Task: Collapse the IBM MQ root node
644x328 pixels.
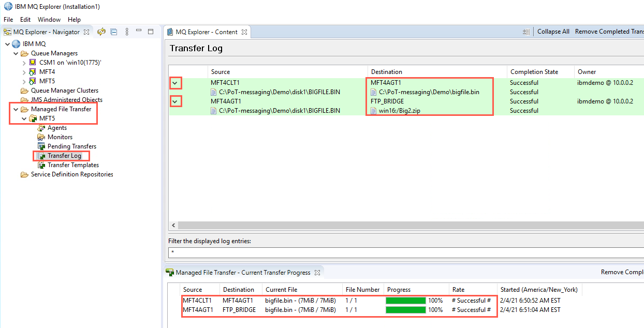Action: 7,44
